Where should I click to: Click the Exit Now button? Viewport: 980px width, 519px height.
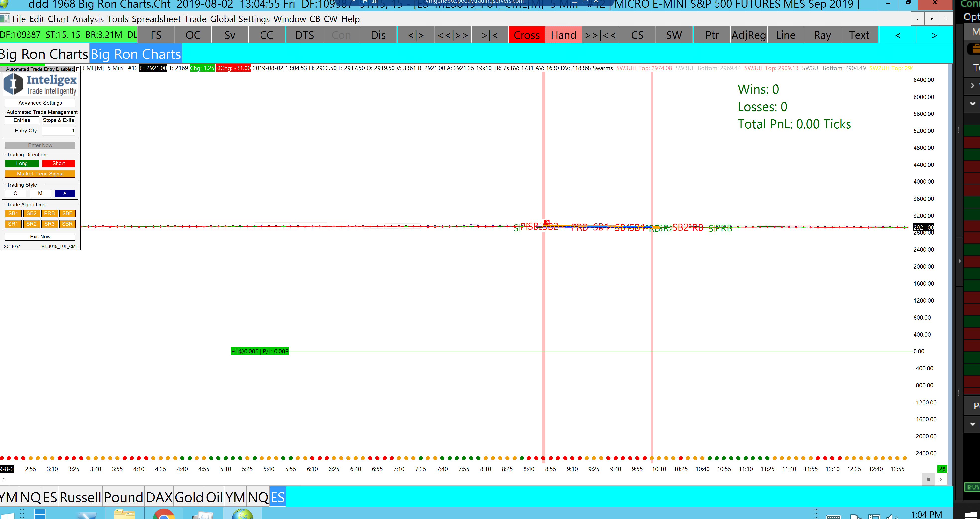[40, 236]
